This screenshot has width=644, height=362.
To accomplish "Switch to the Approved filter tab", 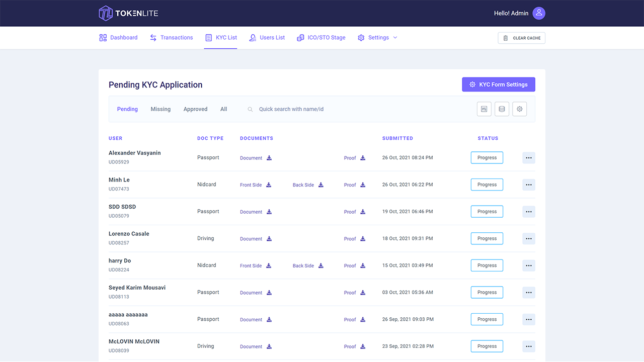I will (x=195, y=109).
